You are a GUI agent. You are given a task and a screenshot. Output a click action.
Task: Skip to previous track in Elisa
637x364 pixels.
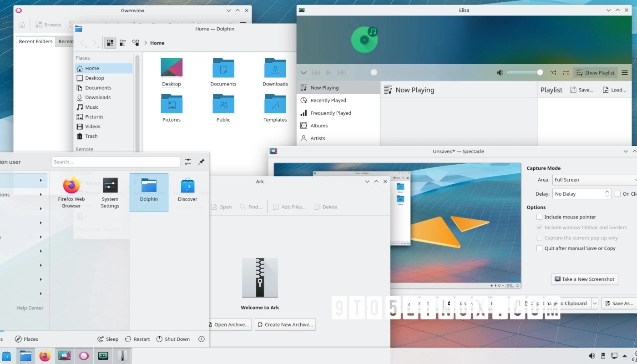[x=316, y=73]
